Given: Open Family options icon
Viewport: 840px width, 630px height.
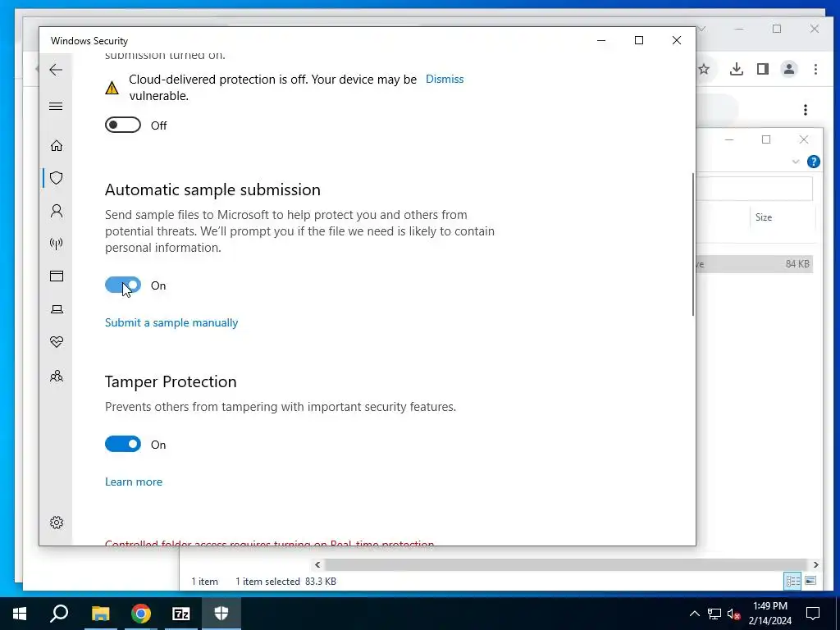Looking at the screenshot, I should [x=57, y=376].
